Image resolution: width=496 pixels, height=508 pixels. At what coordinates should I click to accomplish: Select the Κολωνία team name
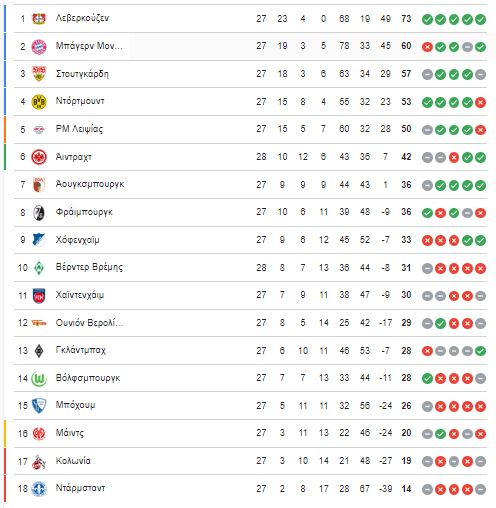(x=73, y=461)
